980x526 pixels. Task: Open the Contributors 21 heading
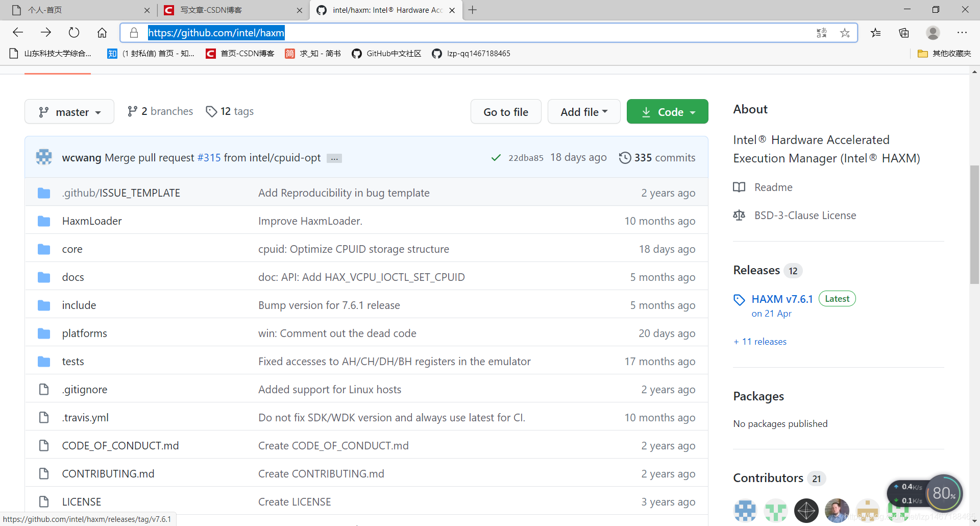(779, 478)
